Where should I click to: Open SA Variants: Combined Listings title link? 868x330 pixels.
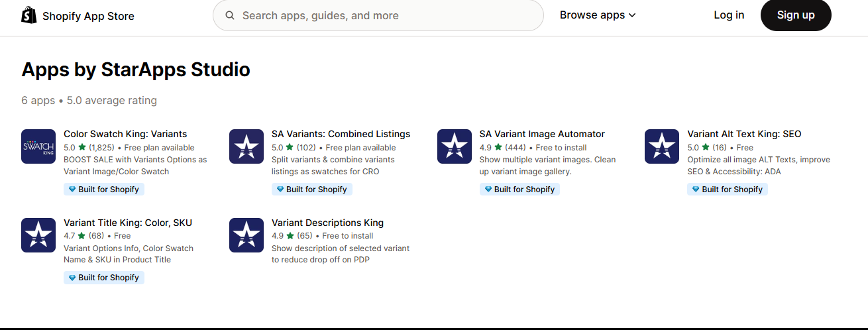341,134
